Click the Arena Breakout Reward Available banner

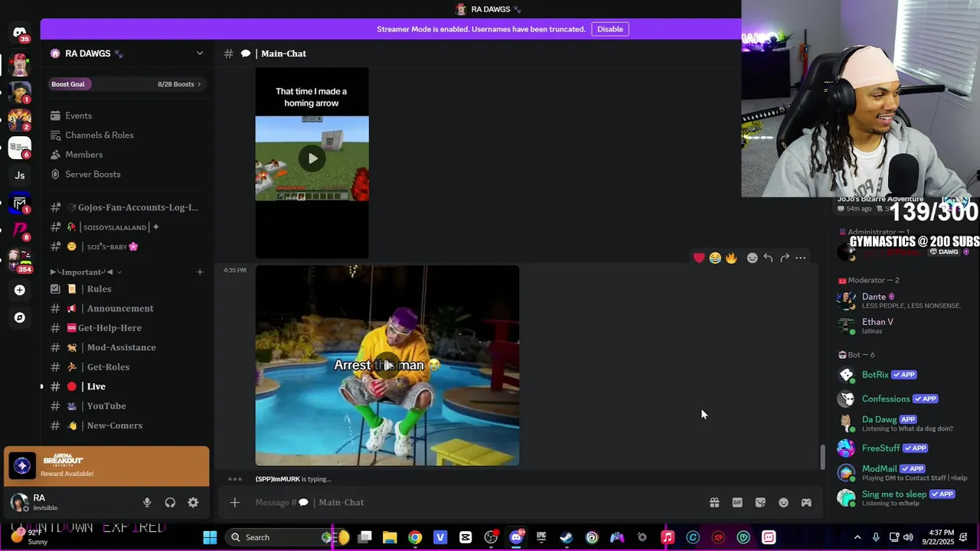(106, 466)
